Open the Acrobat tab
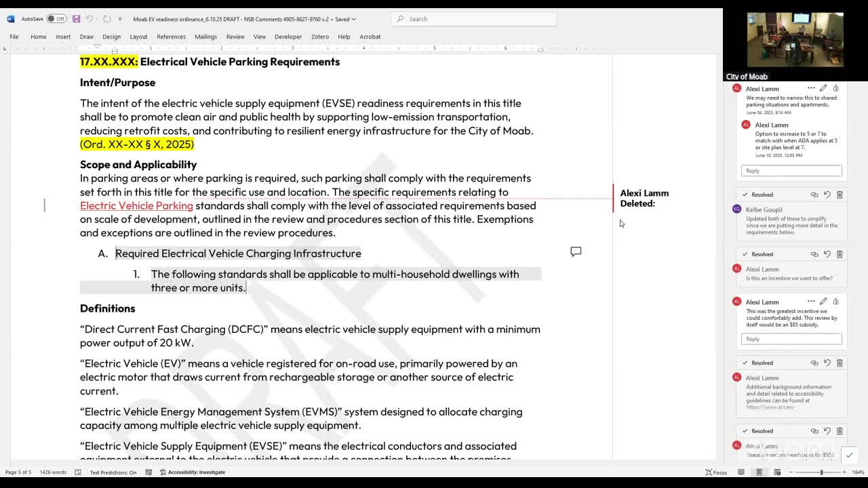 pos(370,37)
